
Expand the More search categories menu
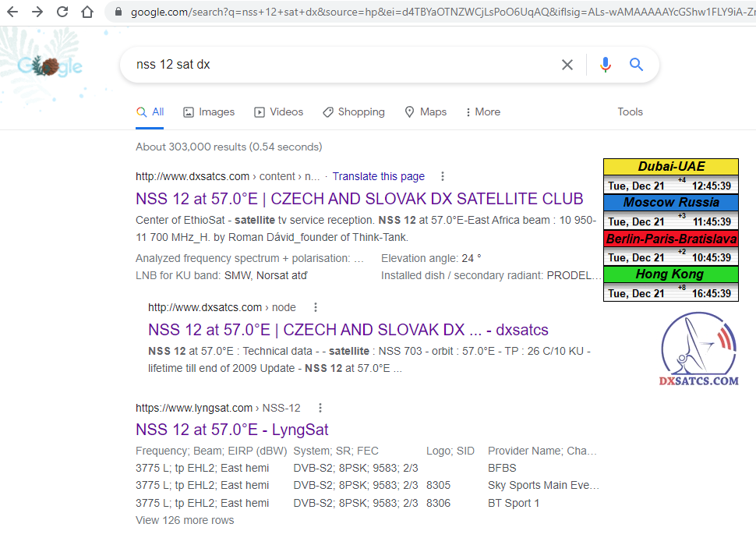coord(483,112)
